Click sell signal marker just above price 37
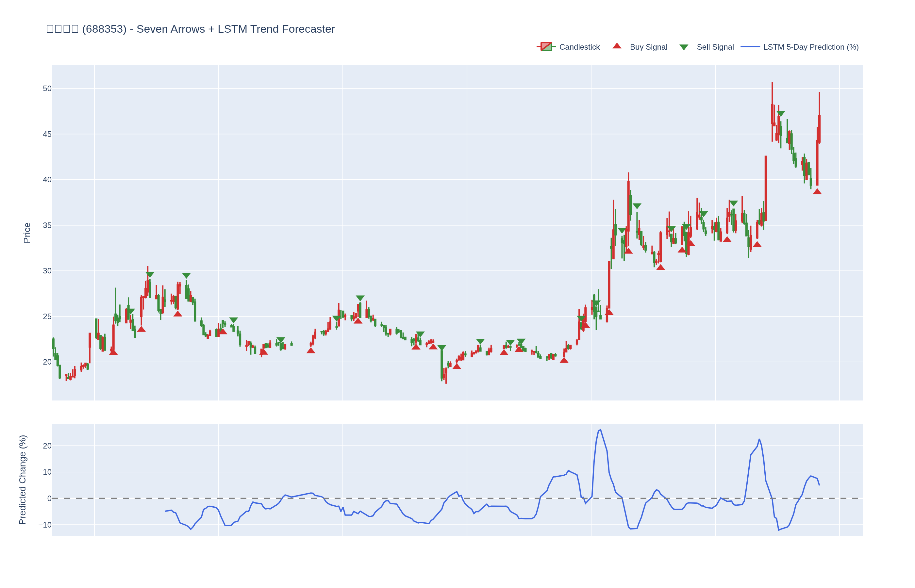 pos(637,206)
